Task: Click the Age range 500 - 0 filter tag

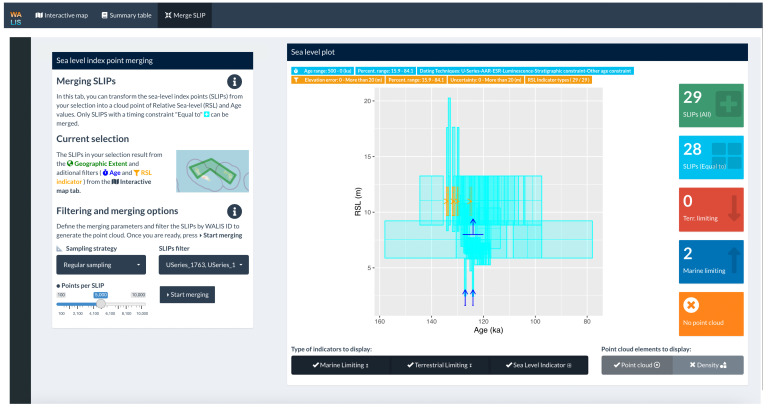Action: coord(322,71)
